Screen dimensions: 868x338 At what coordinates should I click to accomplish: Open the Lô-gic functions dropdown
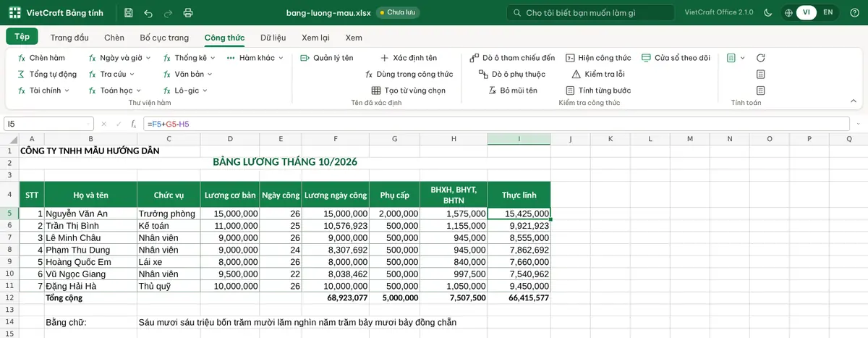click(185, 90)
